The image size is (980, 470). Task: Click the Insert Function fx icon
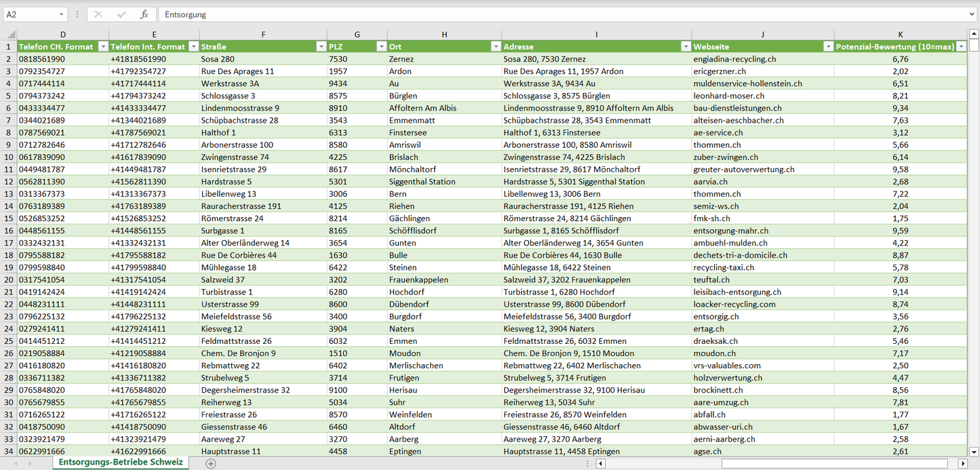point(144,14)
